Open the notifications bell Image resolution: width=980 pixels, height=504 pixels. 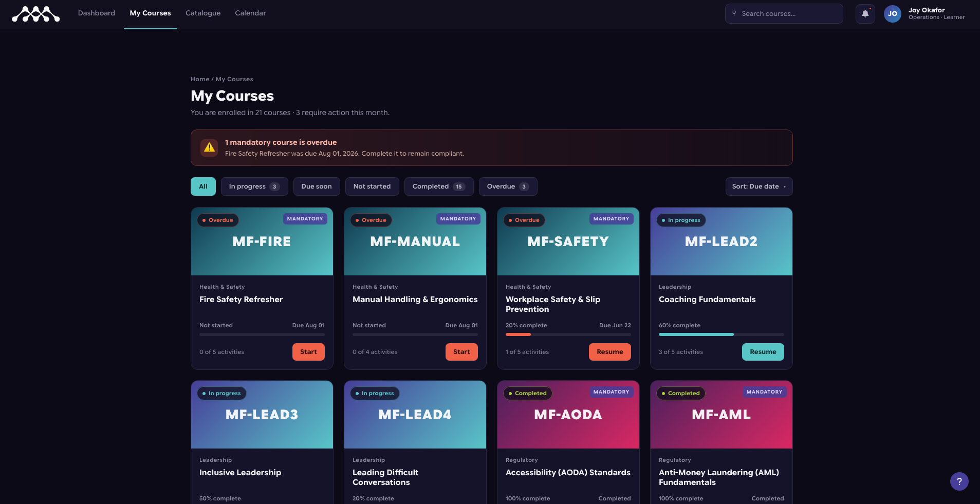pos(865,14)
